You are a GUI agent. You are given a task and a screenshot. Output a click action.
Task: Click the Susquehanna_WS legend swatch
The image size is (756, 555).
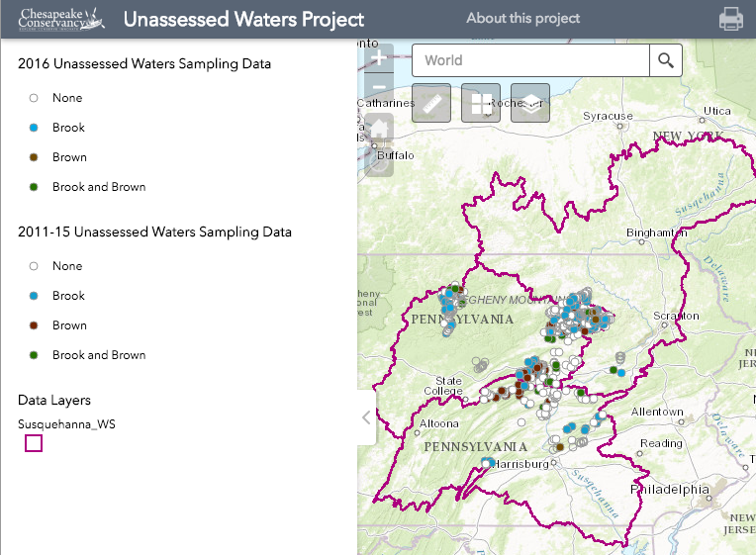point(34,443)
